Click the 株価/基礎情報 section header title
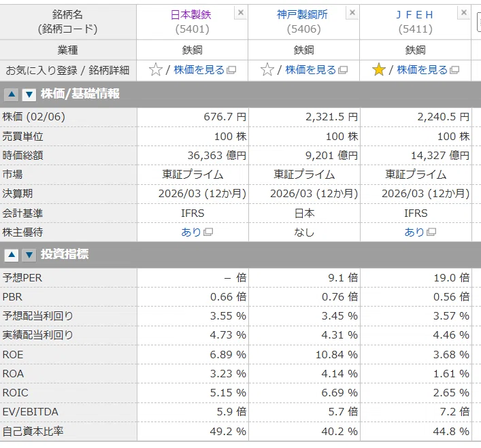The width and height of the screenshot is (481, 448). pyautogui.click(x=80, y=94)
